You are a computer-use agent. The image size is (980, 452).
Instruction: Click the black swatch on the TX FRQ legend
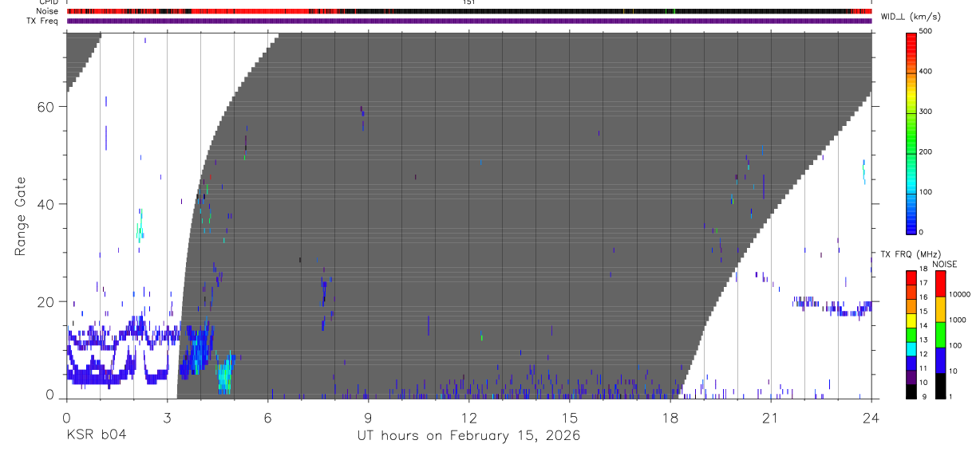911,391
